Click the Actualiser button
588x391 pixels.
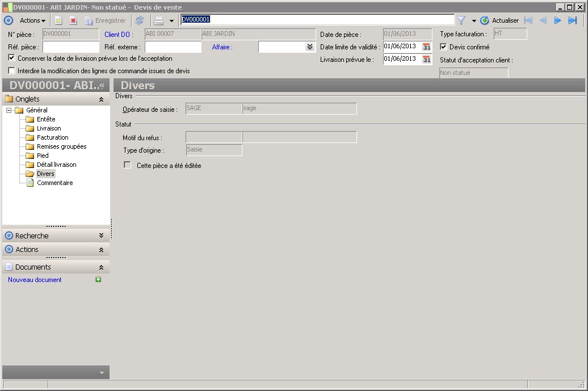[500, 20]
